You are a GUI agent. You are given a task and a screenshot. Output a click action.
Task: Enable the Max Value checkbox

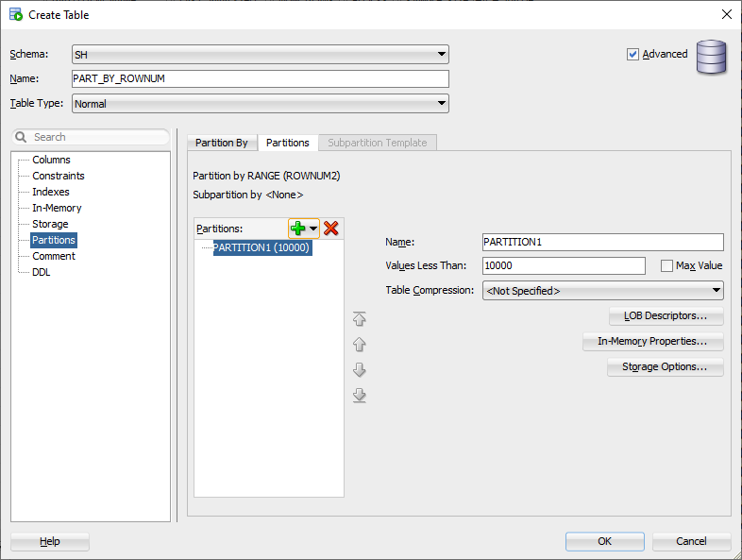pos(666,266)
